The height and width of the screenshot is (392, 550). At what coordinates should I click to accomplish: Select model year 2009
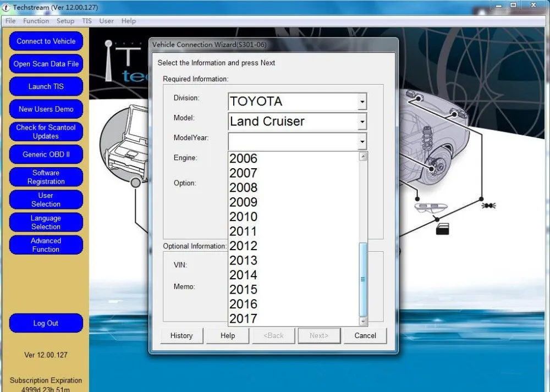pos(294,202)
